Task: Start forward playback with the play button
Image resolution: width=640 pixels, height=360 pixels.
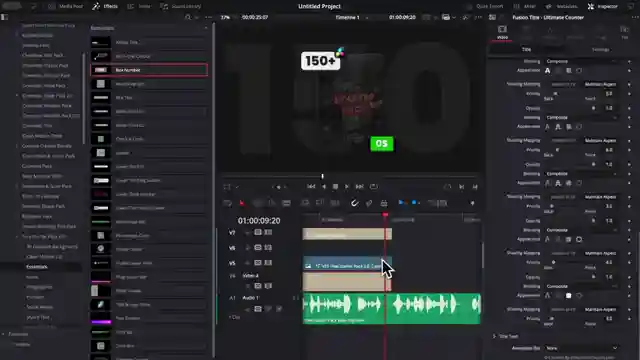Action: (347, 187)
